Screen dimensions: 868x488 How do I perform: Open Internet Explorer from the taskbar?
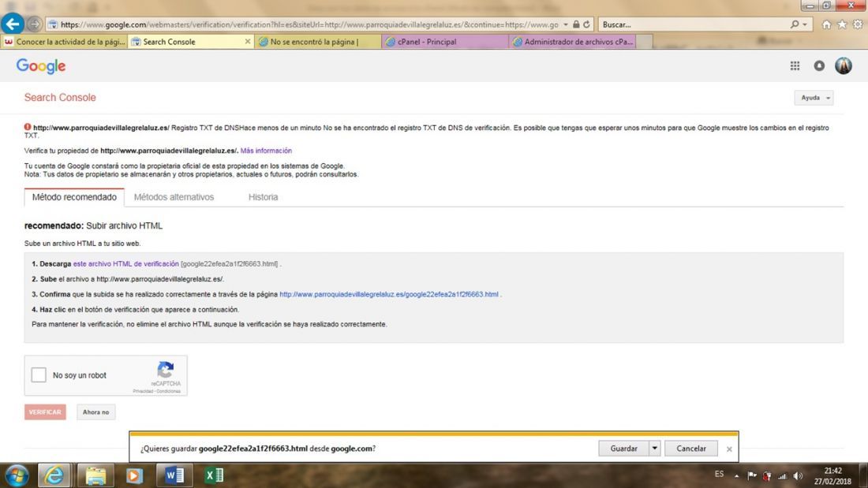tap(54, 475)
